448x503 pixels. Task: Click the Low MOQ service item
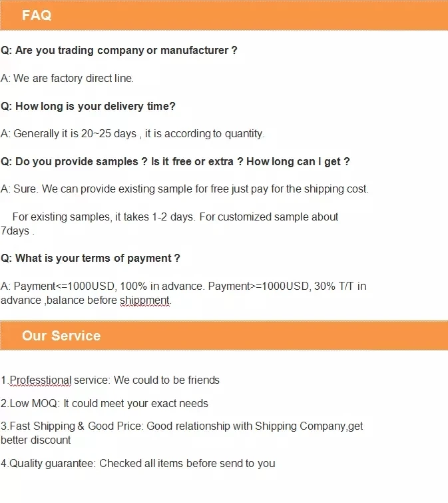click(x=105, y=403)
